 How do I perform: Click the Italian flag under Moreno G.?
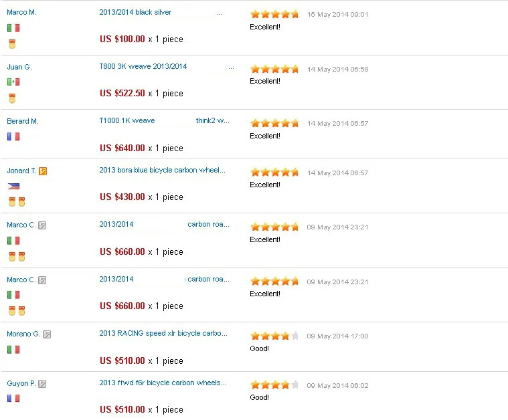(13, 349)
